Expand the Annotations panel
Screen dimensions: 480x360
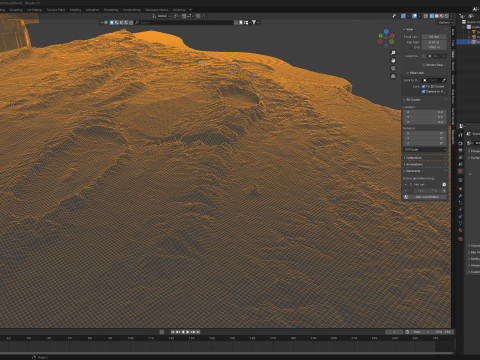(x=413, y=164)
